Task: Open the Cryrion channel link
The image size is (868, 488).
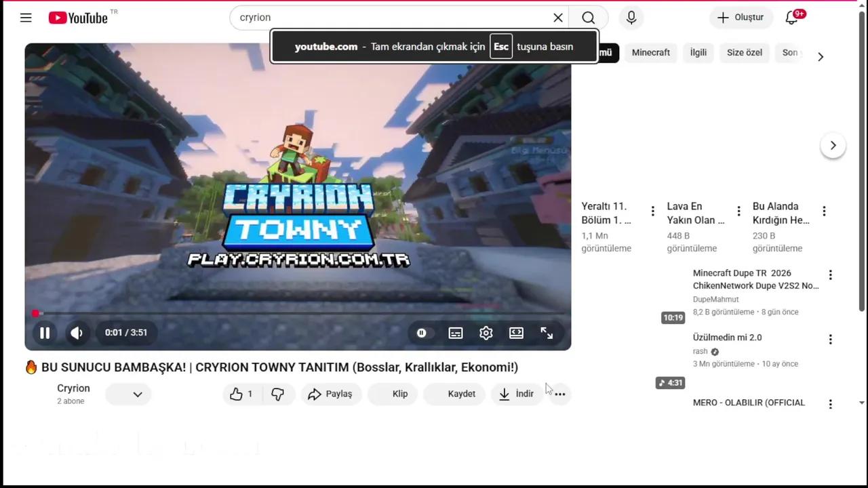Action: coord(73,388)
